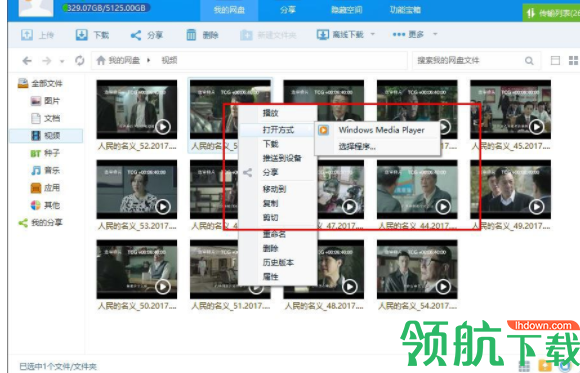Open the More (更多) toolbar menu
Viewport: 580px width, 373px height.
(408, 34)
